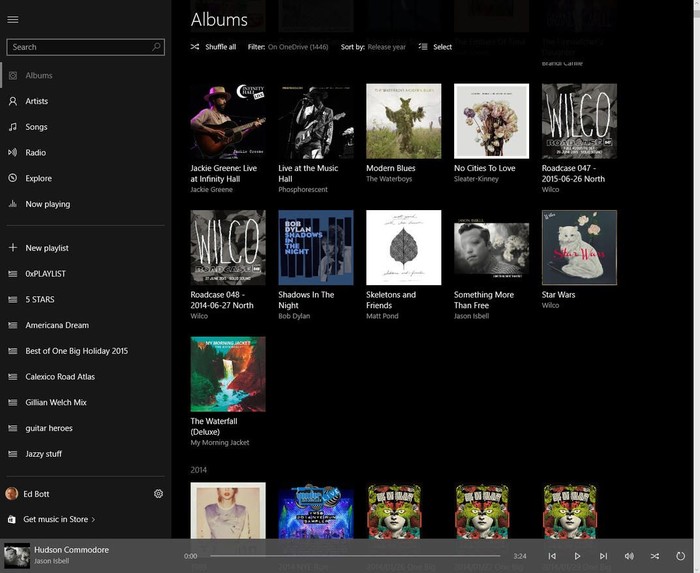Toggle repeat mode

tap(681, 556)
